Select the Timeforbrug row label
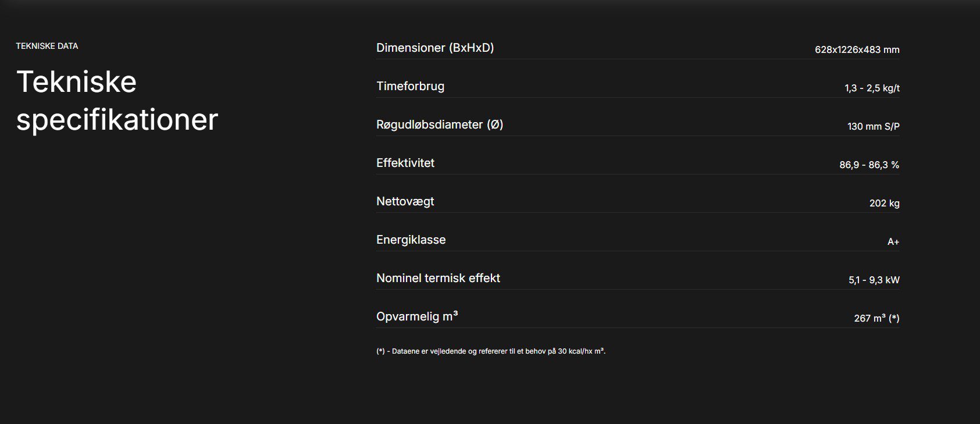This screenshot has height=424, width=980. tap(410, 86)
